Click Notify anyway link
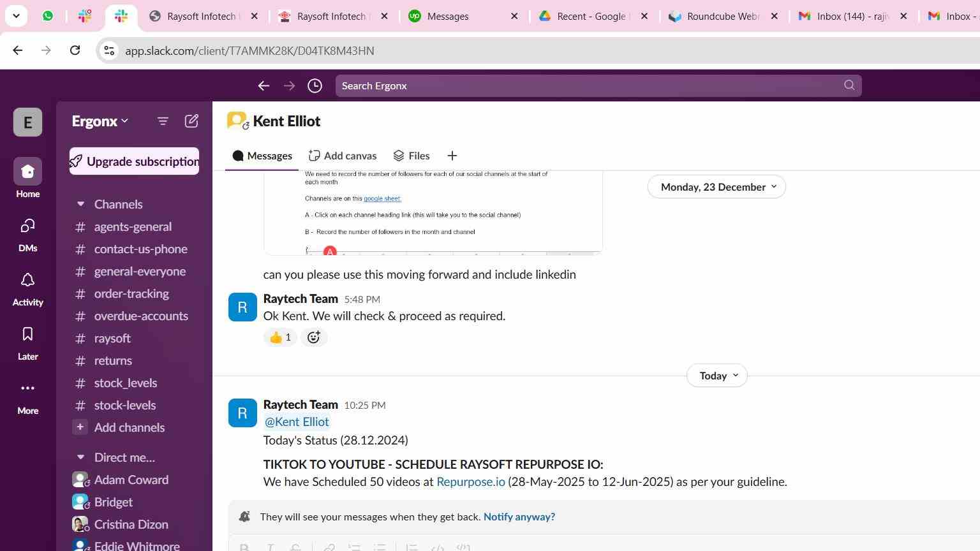The height and width of the screenshot is (551, 980). [519, 517]
